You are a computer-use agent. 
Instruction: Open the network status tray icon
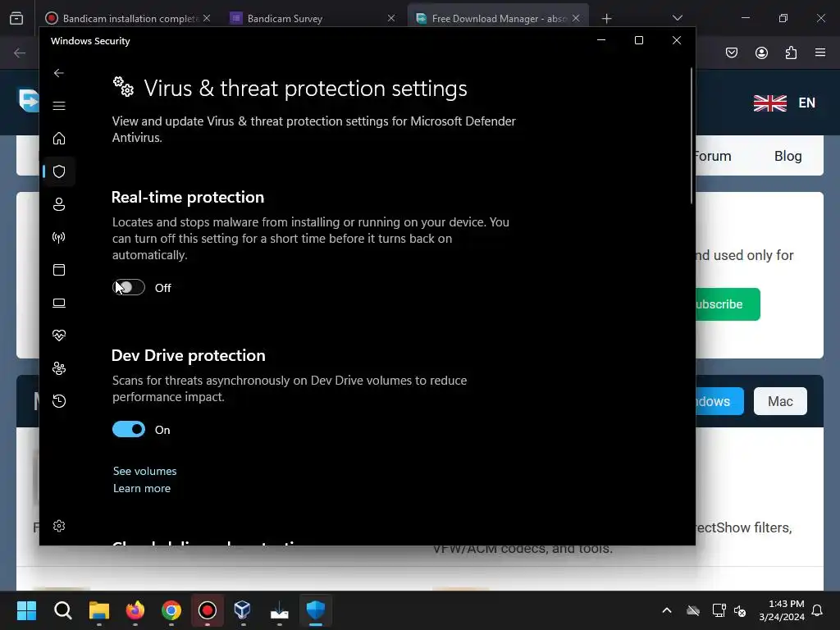pos(719,610)
